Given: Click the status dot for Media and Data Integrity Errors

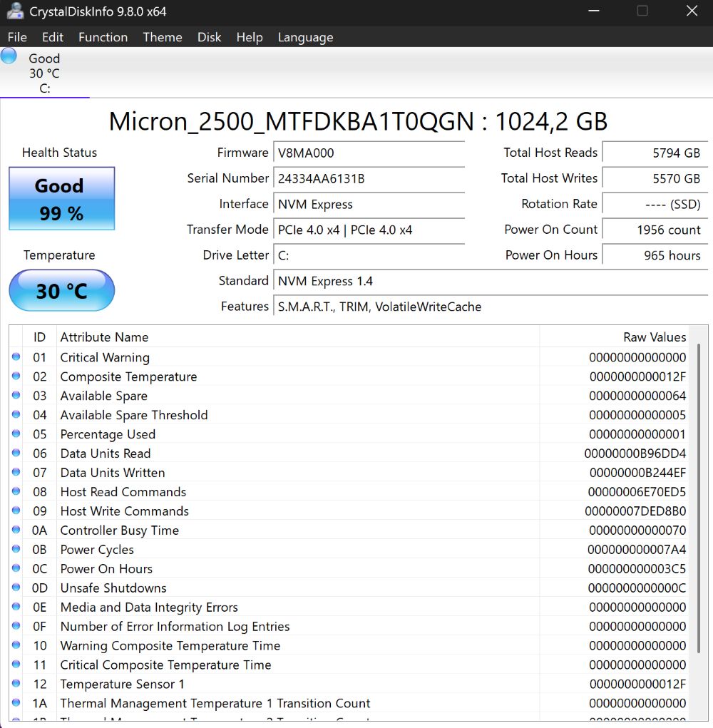Looking at the screenshot, I should pos(16,606).
